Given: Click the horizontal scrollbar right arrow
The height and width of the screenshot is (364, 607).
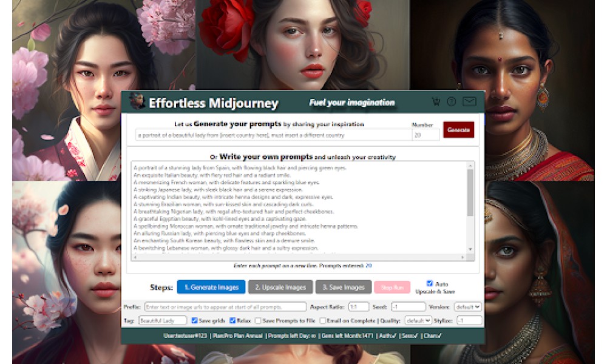Looking at the screenshot, I should coord(463,257).
